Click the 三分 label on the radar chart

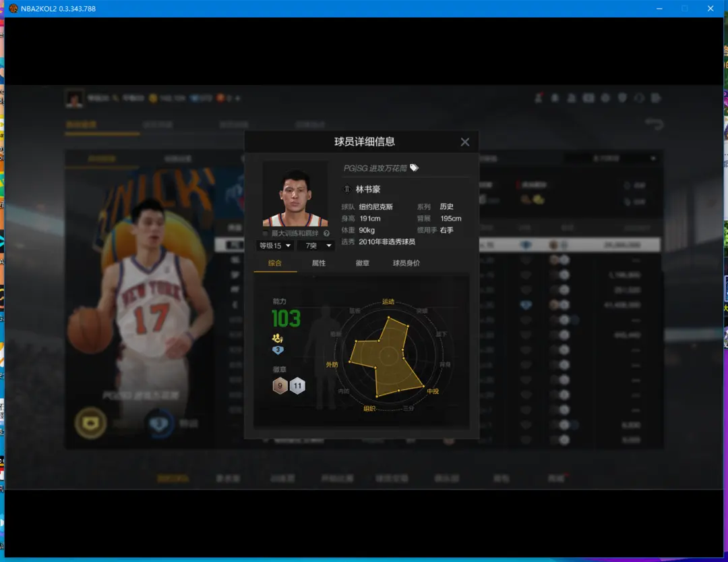click(408, 408)
